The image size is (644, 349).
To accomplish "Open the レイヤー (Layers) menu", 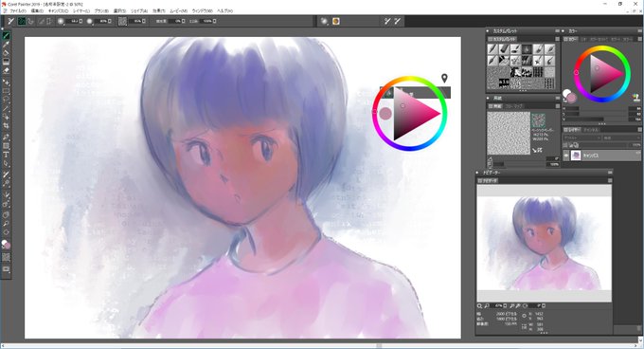I will pyautogui.click(x=81, y=11).
